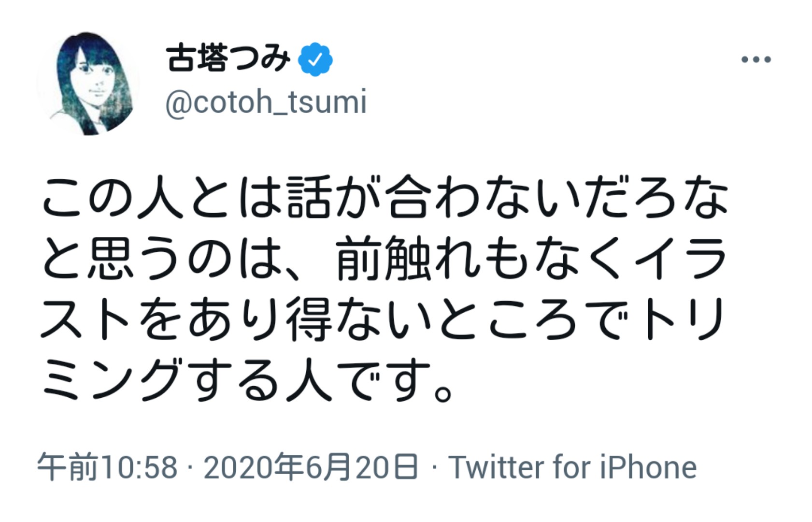The height and width of the screenshot is (522, 812).
Task: Open the three-dot more options menu
Action: 756,60
